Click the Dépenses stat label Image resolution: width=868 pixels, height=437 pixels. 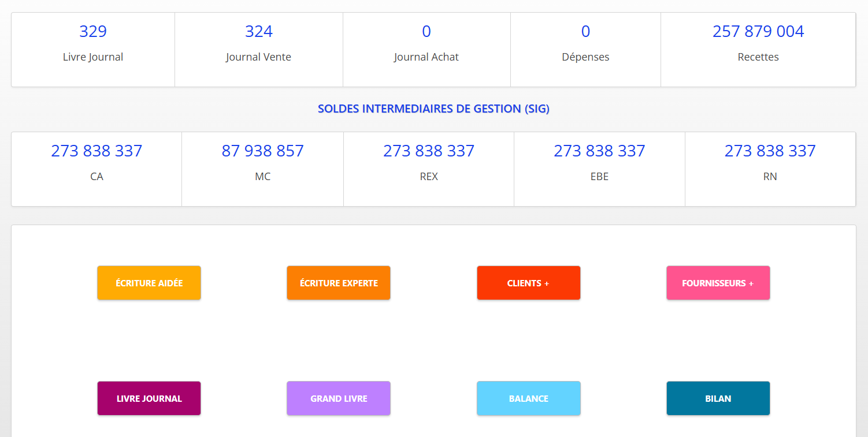(x=585, y=57)
